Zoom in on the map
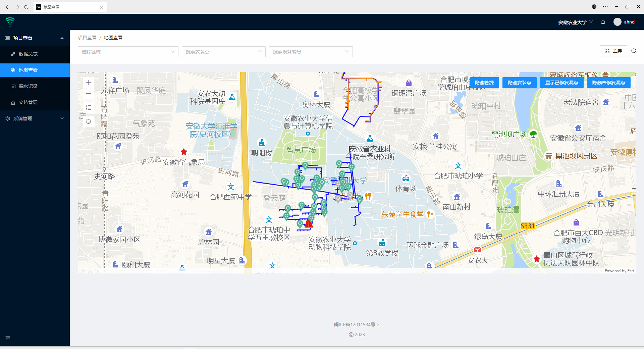Screen dimensions: 644x349 89,83
